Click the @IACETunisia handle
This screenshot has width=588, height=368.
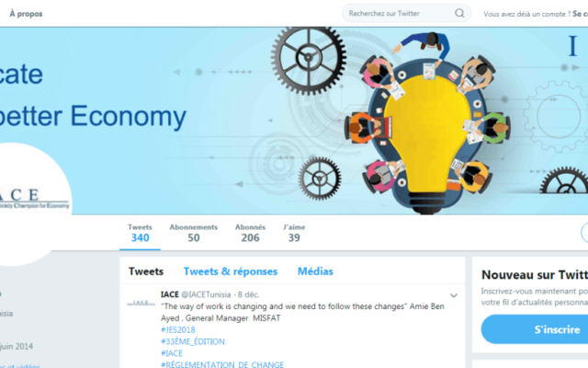coord(206,294)
